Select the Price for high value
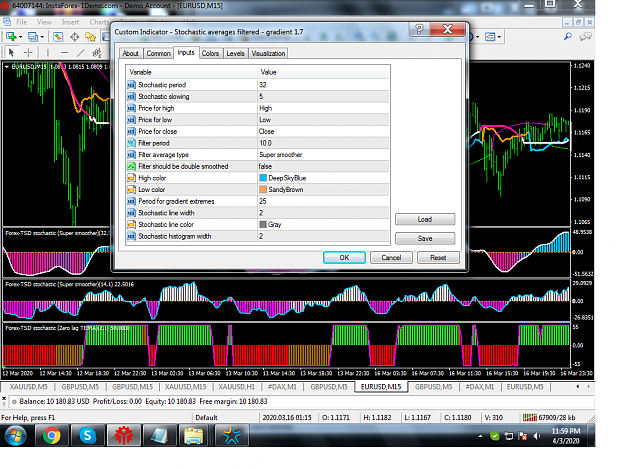This screenshot has height=469, width=625. click(323, 108)
